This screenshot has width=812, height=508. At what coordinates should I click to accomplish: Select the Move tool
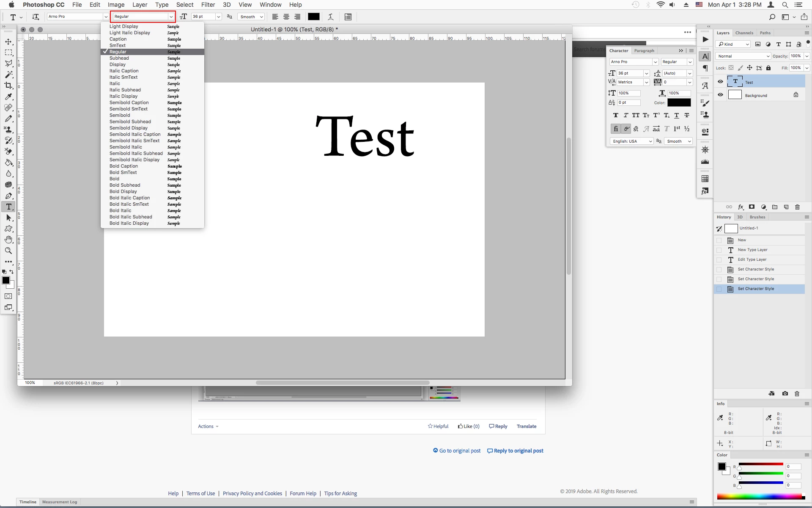tap(8, 42)
